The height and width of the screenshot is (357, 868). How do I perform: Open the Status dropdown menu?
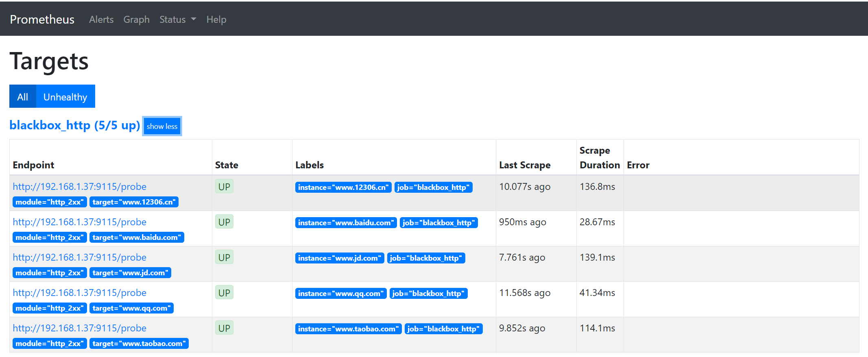(x=178, y=20)
